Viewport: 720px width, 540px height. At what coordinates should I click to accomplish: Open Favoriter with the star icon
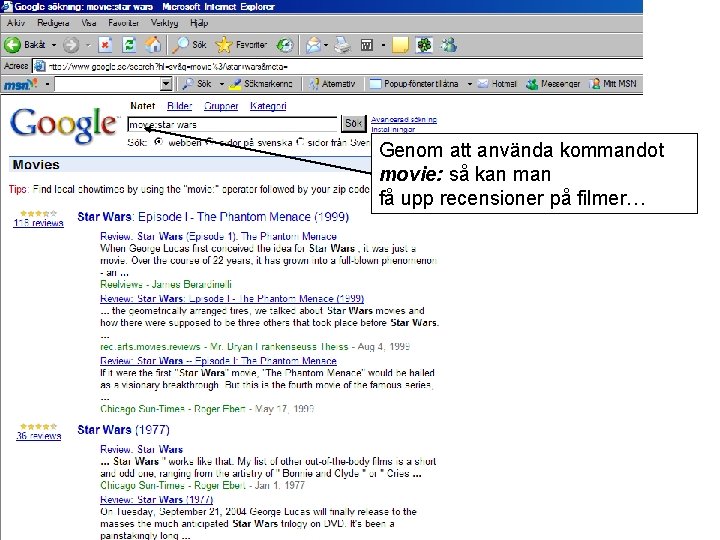tap(224, 45)
